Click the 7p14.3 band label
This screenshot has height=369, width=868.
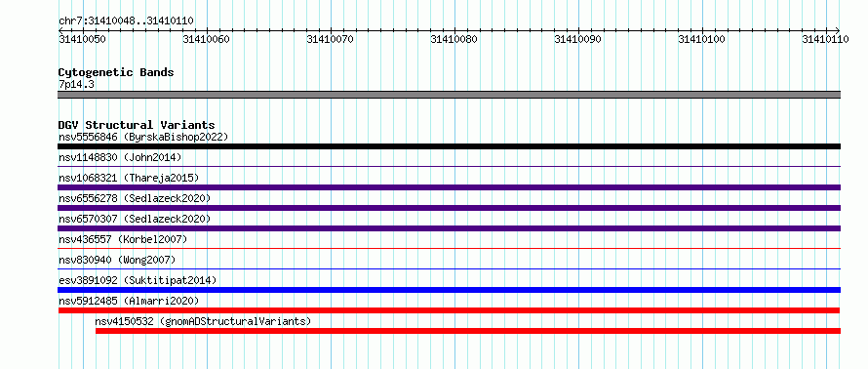pyautogui.click(x=76, y=84)
